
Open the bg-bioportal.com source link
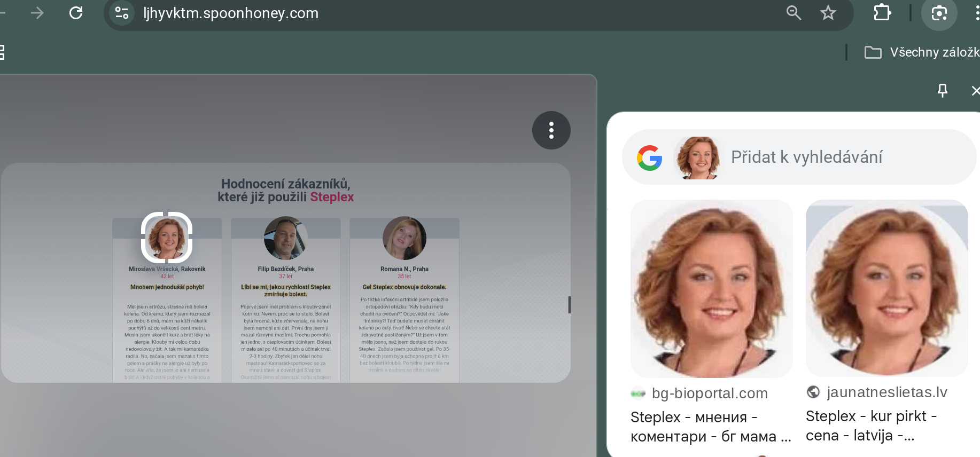710,393
